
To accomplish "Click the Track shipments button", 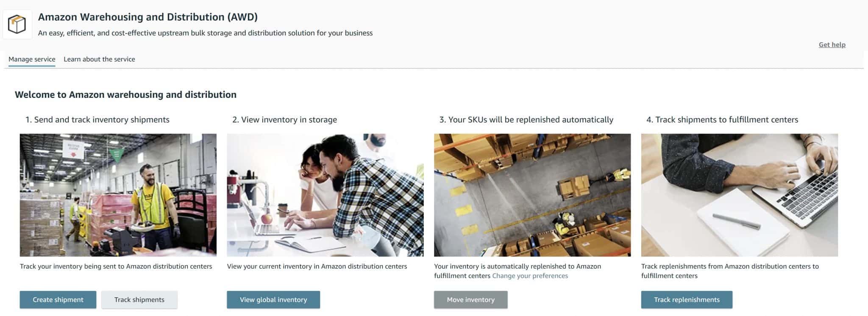I will [139, 299].
